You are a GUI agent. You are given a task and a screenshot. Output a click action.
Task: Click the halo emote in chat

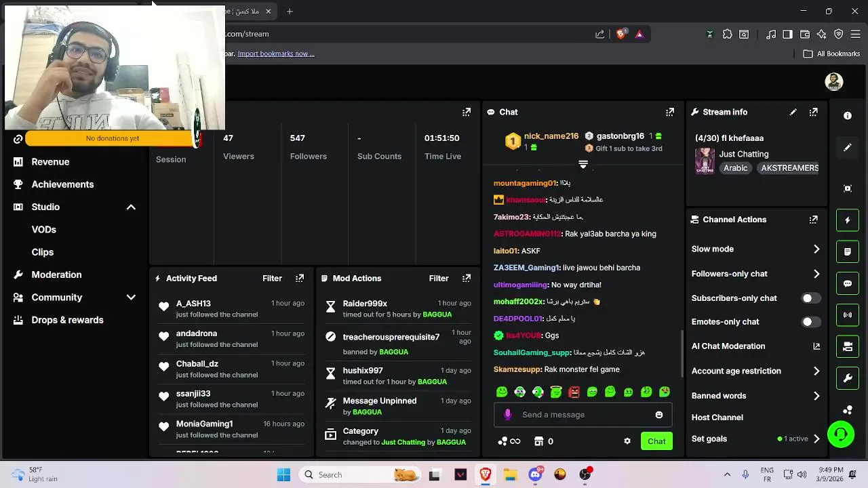pos(556,392)
